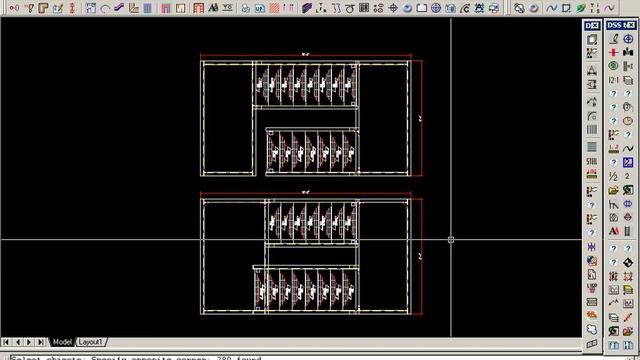The height and width of the screenshot is (360, 640).
Task: Select the purple 3D box icon
Action: pyautogui.click(x=307, y=8)
